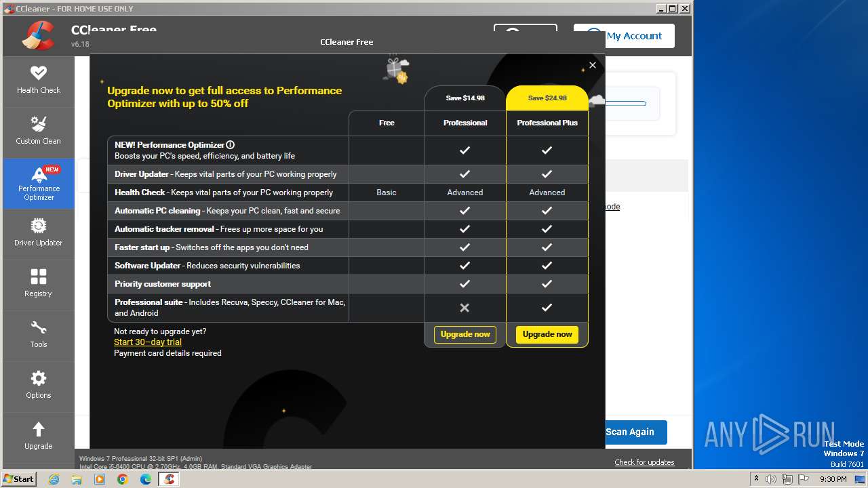
Task: Click Professional Plus checkmark for Professional suite
Action: [547, 308]
